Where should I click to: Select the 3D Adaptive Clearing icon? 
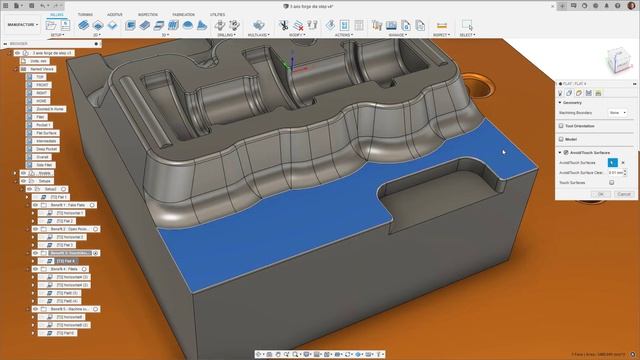pyautogui.click(x=130, y=25)
